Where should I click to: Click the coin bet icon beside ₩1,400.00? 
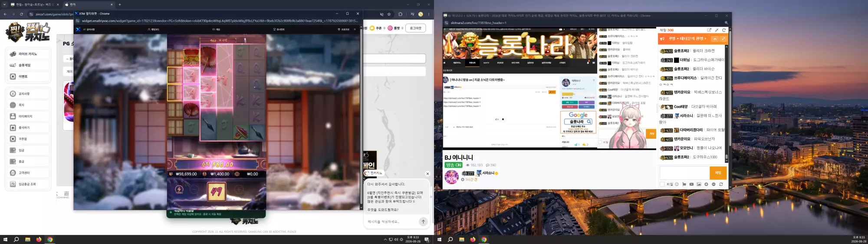click(205, 174)
